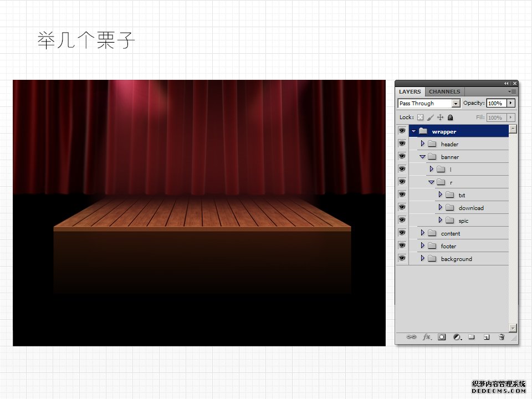
Task: Hide the wrapper group
Action: click(402, 131)
